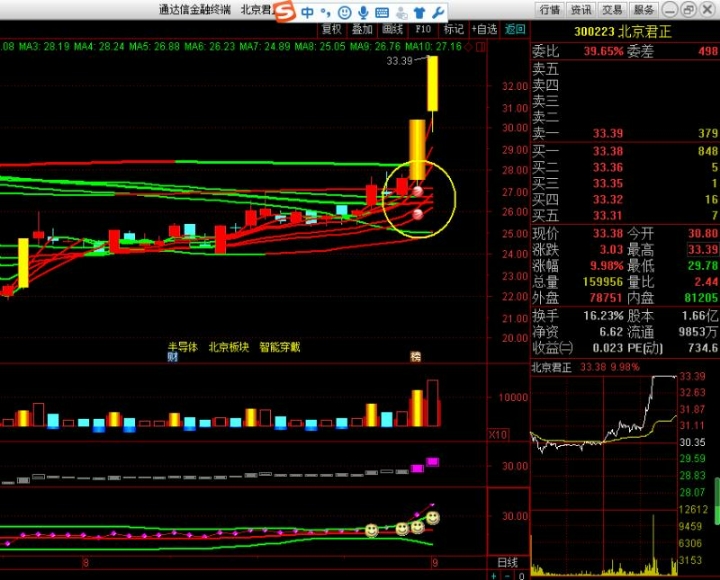Minimize the 通达信 window
Image resolution: width=720 pixels, height=580 pixels.
click(670, 10)
